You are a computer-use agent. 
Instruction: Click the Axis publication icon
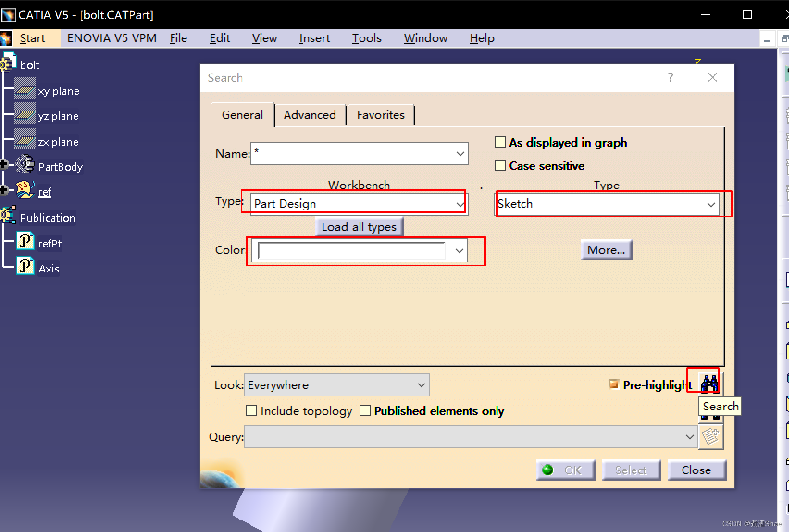tap(25, 266)
